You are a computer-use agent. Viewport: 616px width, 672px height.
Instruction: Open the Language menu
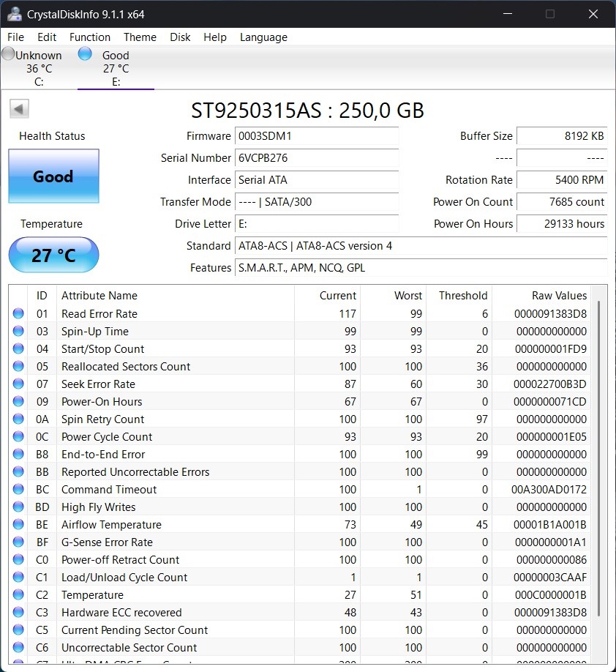pyautogui.click(x=263, y=37)
